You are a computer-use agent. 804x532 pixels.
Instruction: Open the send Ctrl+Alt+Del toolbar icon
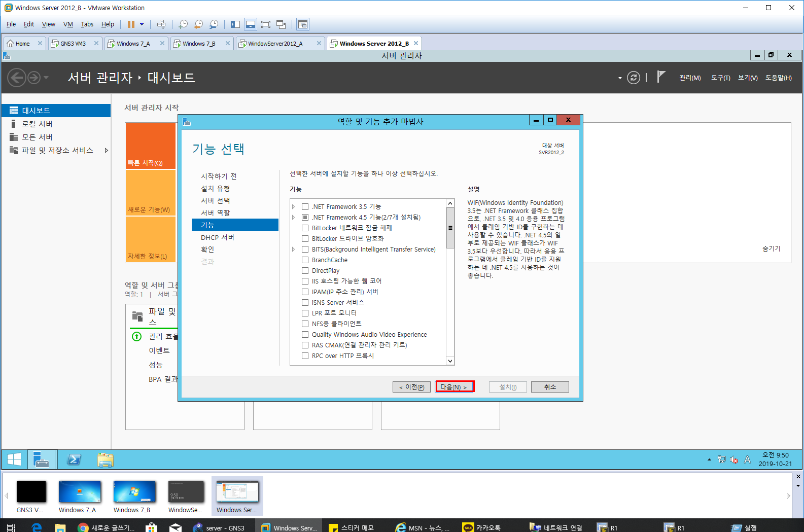[161, 24]
